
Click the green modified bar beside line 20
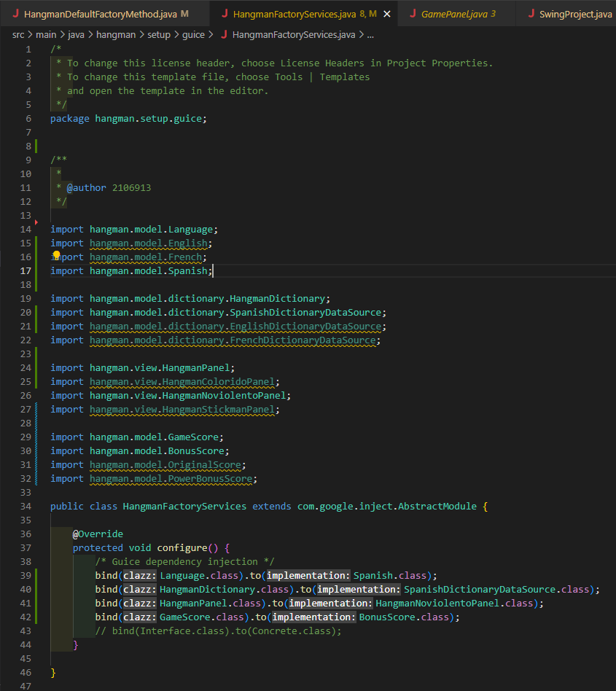pyautogui.click(x=34, y=311)
